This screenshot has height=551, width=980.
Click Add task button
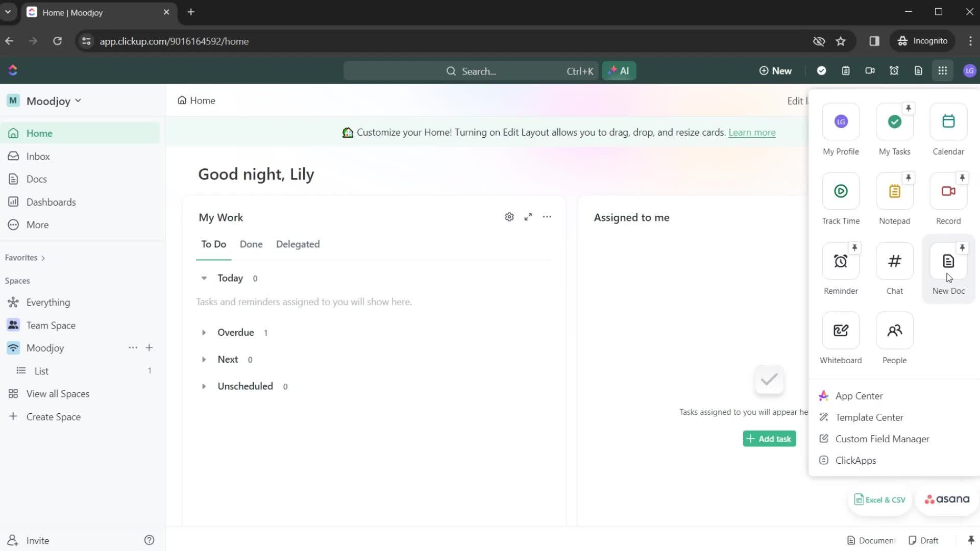point(769,439)
